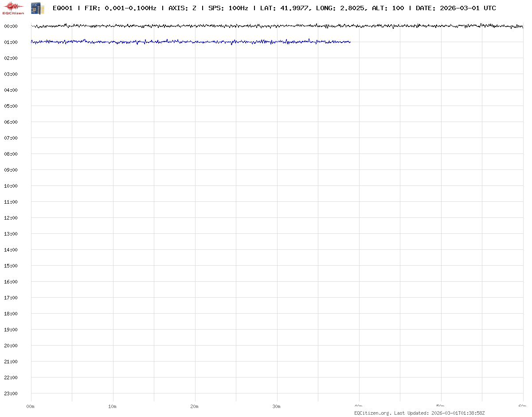Click the AXIS: Z label
The height and width of the screenshot is (417, 532).
click(x=182, y=8)
